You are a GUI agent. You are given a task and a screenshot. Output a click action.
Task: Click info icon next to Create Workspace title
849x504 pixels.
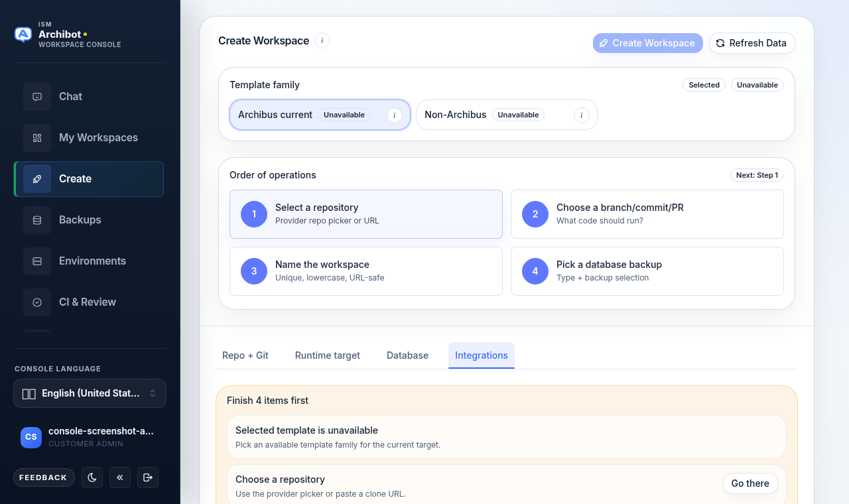[322, 40]
